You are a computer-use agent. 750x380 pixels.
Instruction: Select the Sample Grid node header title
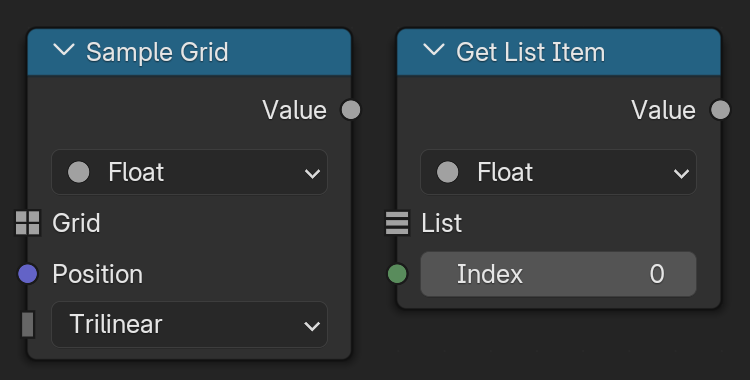pos(157,52)
